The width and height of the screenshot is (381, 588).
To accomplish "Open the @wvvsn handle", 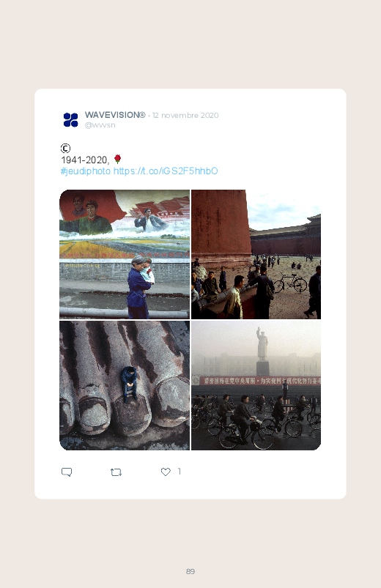I will click(100, 125).
